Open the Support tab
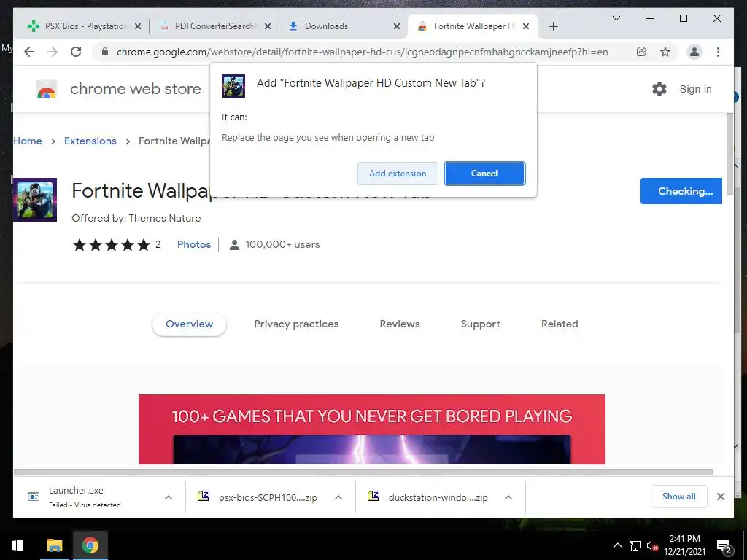The image size is (747, 560). 480,324
